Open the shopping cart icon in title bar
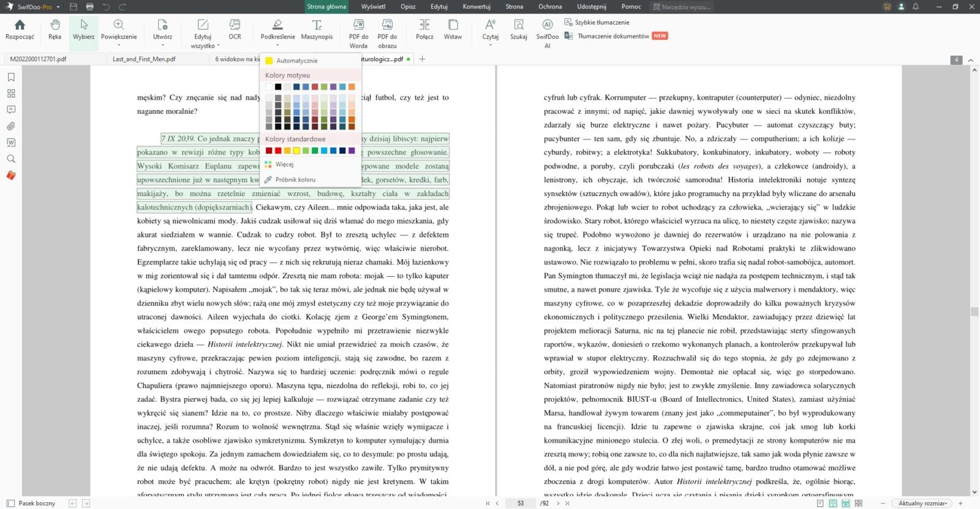The width and height of the screenshot is (980, 509). coord(887,7)
